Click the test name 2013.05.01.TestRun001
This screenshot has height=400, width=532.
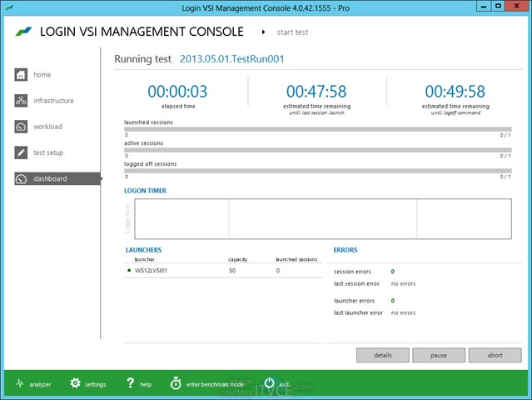coord(231,59)
